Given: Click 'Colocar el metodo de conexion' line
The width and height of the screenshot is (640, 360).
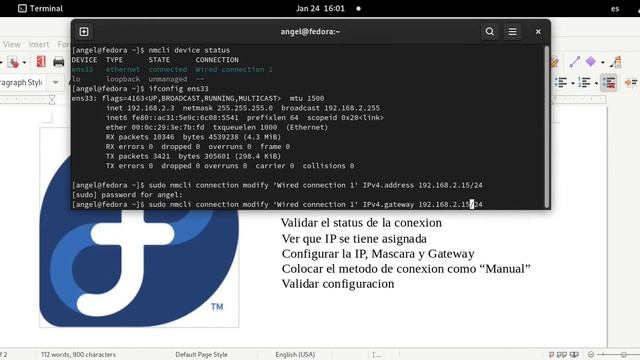Looking at the screenshot, I should click(x=406, y=269).
